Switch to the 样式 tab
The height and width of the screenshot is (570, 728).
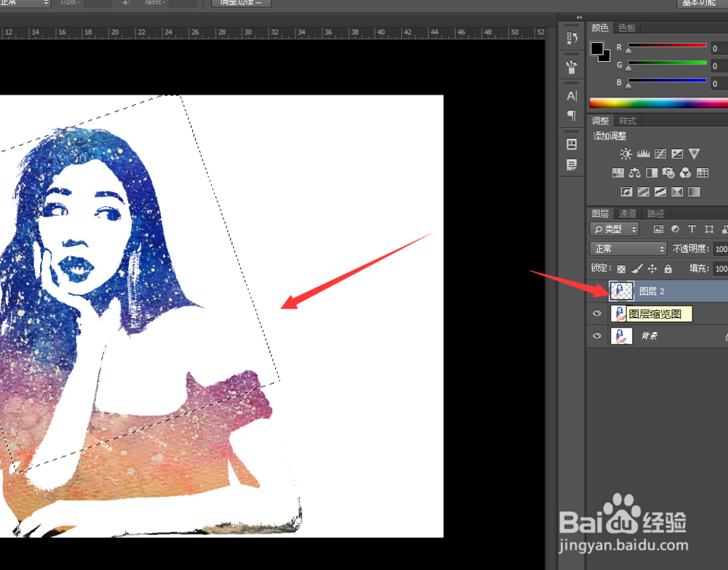tap(628, 121)
